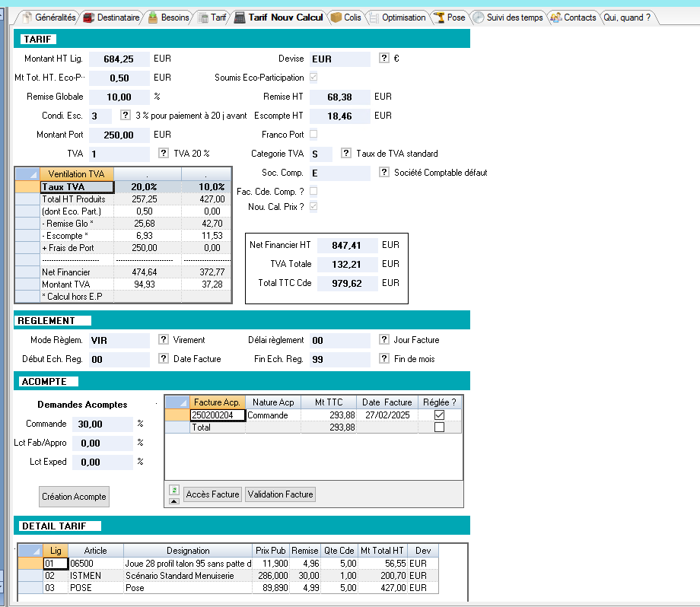Click the up-arrow expander below the refresh icon
Image resolution: width=700 pixels, height=607 pixels.
(x=173, y=503)
